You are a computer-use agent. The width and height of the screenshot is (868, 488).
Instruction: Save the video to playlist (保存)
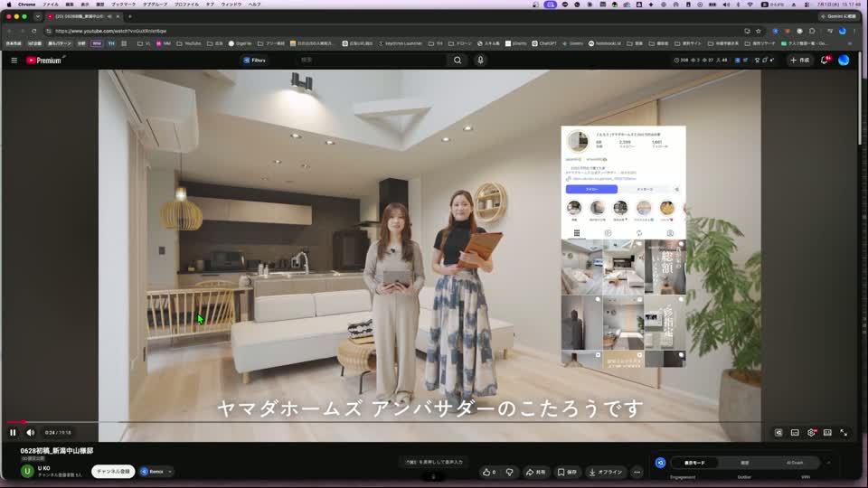tap(568, 472)
